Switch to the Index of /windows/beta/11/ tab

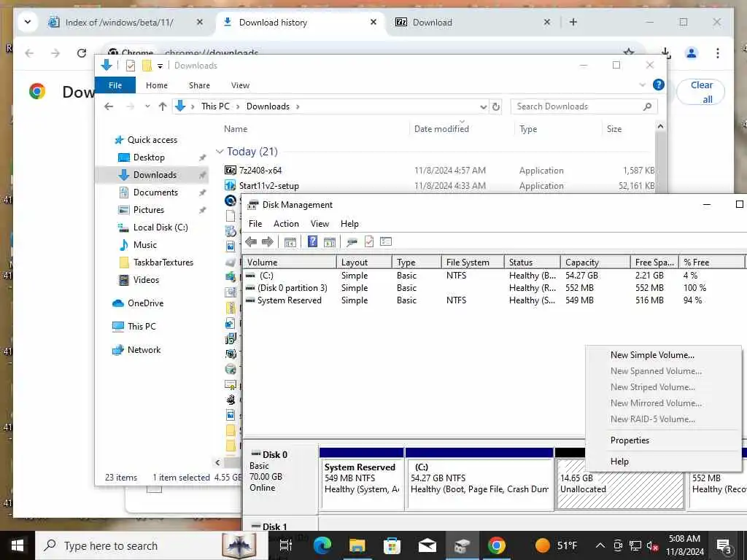(x=119, y=23)
